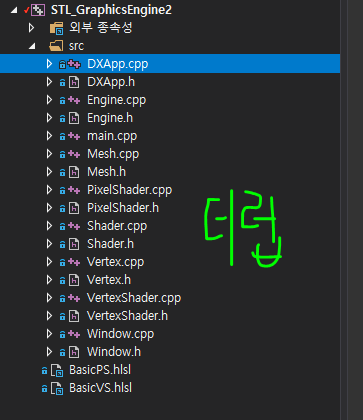Select the Window.h file name
The image size is (363, 420).
pos(114,352)
